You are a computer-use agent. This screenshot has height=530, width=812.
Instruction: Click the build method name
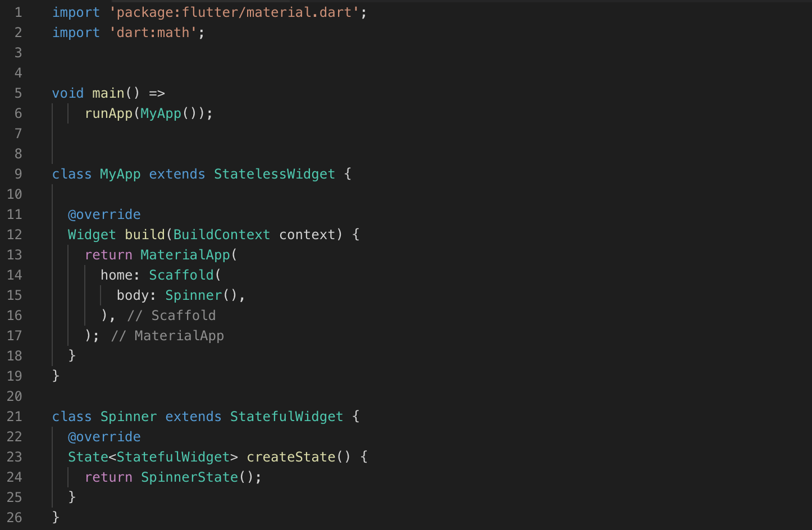[x=145, y=235]
